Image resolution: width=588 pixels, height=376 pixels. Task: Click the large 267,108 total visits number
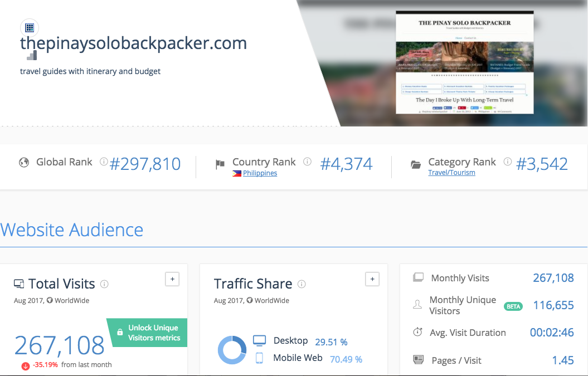[59, 345]
